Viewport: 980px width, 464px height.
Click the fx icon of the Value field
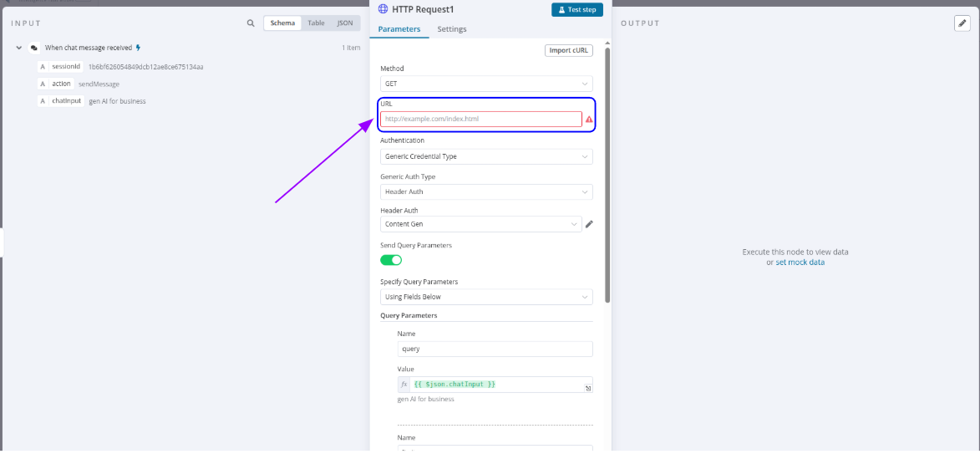pyautogui.click(x=404, y=384)
